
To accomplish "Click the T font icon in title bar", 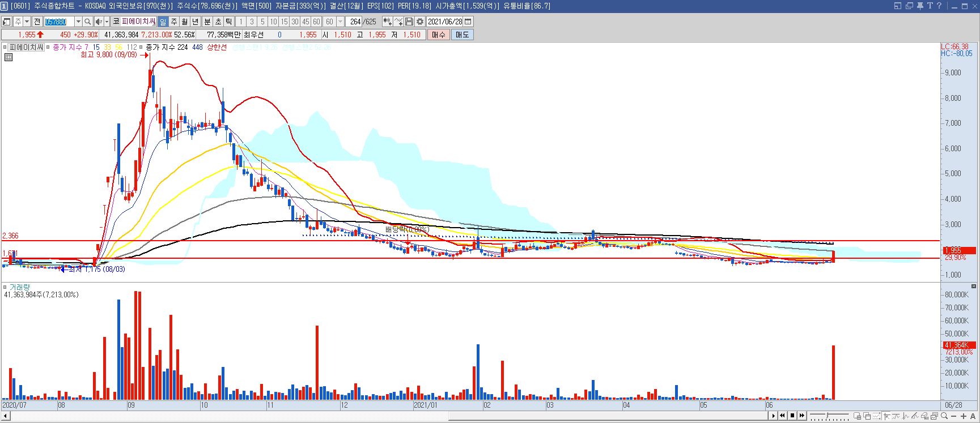I will click(930, 6).
